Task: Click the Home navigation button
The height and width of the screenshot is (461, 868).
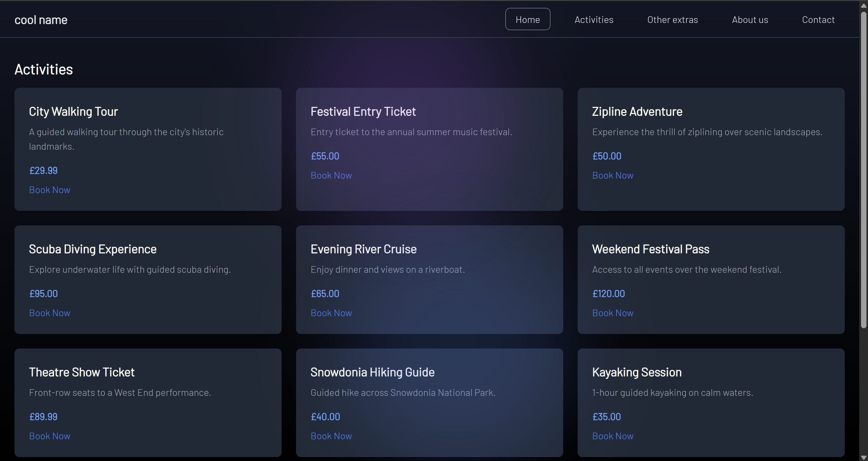Action: point(527,20)
